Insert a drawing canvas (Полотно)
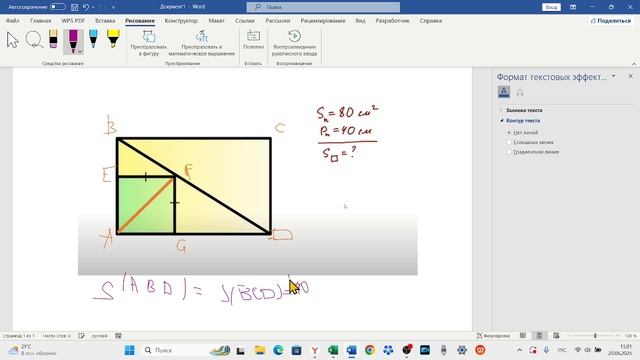The height and width of the screenshot is (360, 640). [x=253, y=40]
